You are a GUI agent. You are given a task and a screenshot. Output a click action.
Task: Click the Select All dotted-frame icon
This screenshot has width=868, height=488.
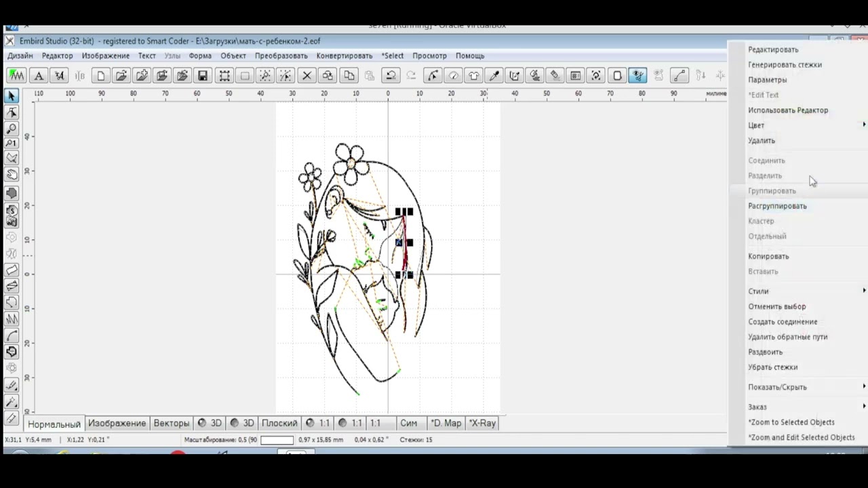pyautogui.click(x=224, y=75)
